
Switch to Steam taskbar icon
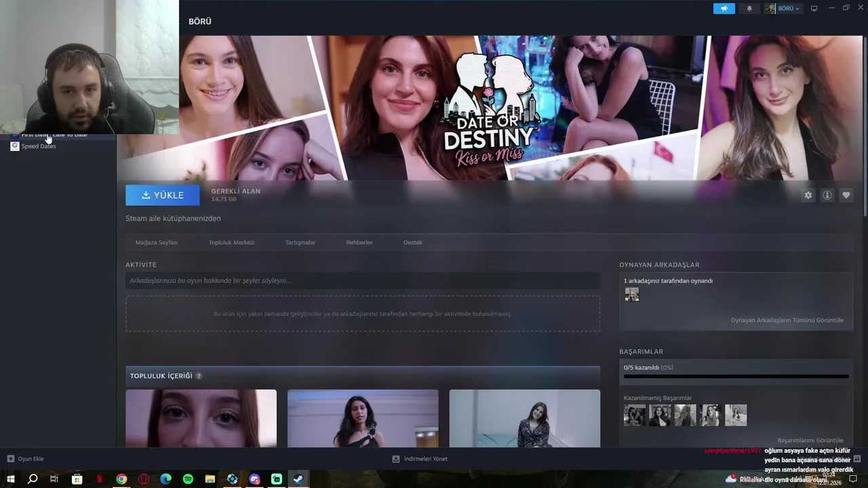coord(298,479)
